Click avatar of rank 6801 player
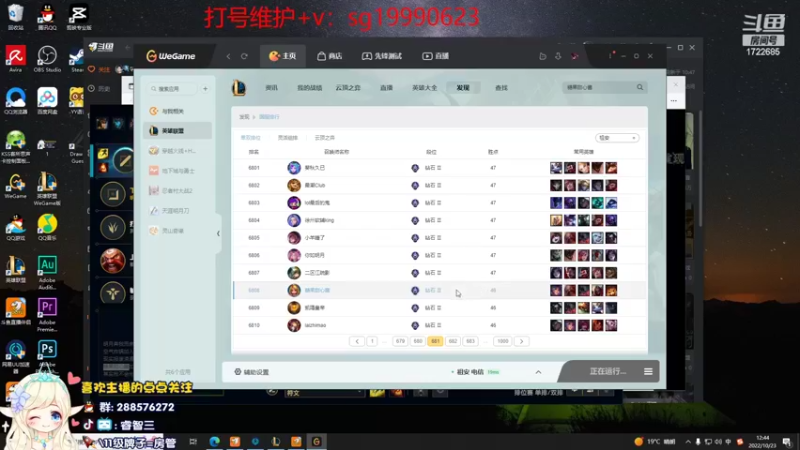The width and height of the screenshot is (800, 450). [294, 167]
